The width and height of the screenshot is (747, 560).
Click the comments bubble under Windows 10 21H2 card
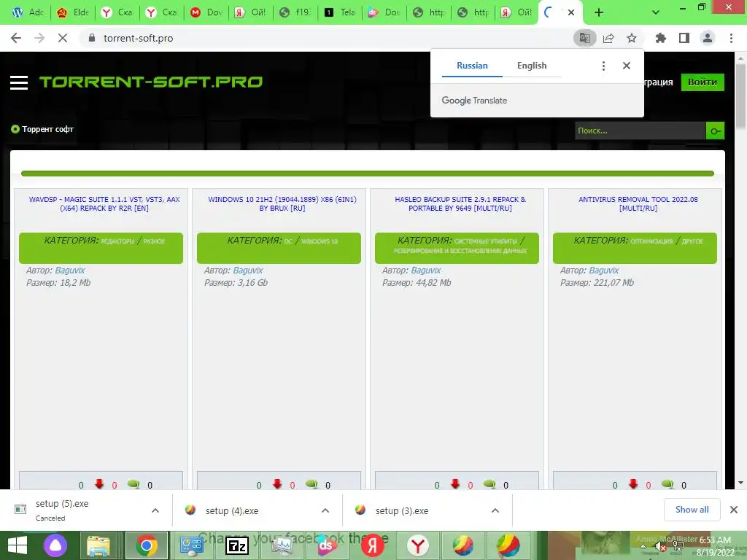pyautogui.click(x=311, y=484)
